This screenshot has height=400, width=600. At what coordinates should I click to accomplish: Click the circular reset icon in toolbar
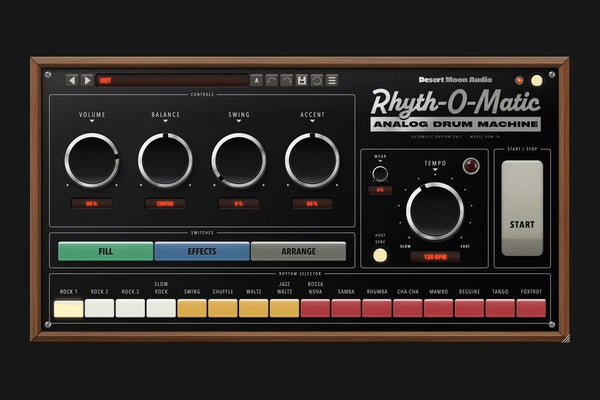(317, 80)
